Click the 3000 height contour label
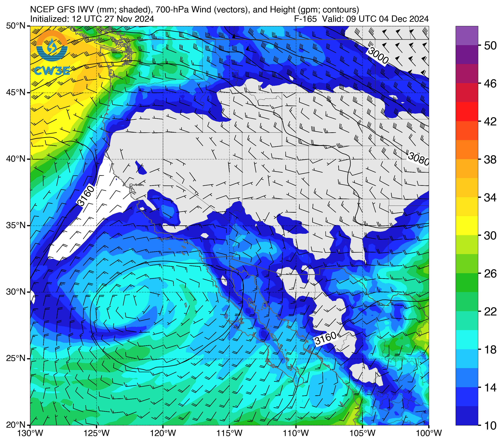 [378, 56]
